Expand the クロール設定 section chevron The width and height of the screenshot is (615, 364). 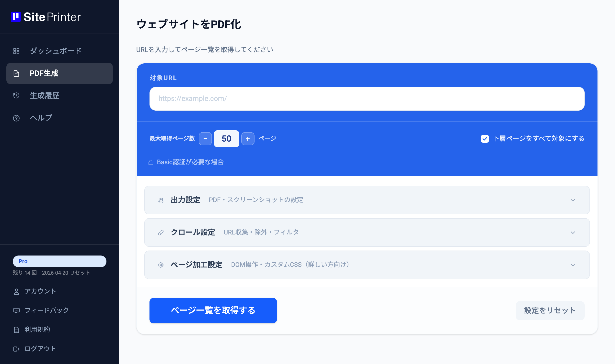(x=573, y=233)
